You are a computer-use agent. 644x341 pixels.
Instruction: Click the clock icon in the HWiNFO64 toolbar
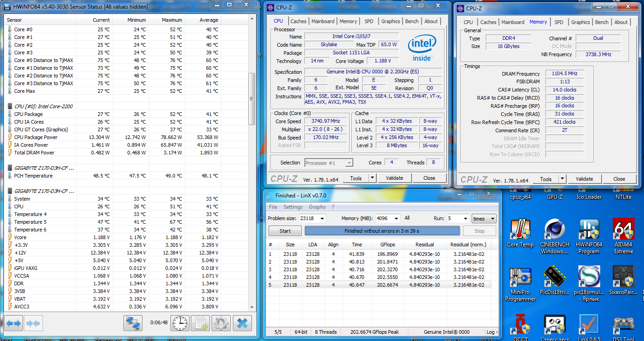pos(180,323)
